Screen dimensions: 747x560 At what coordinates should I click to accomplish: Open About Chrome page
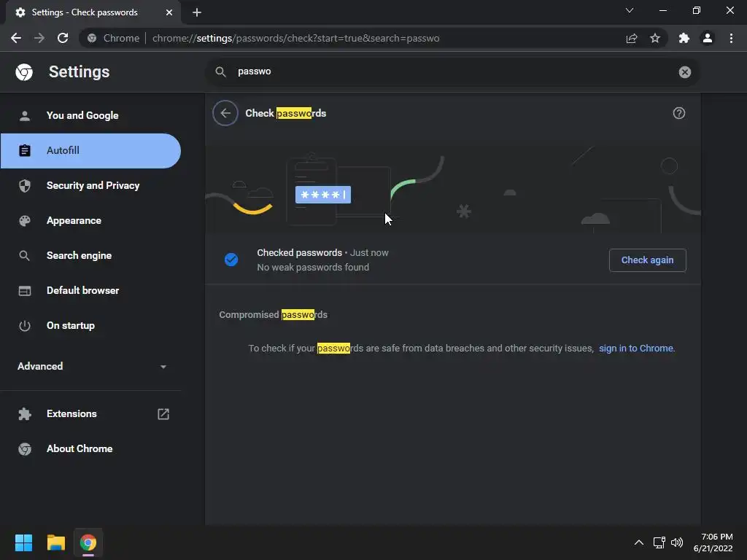click(90, 448)
